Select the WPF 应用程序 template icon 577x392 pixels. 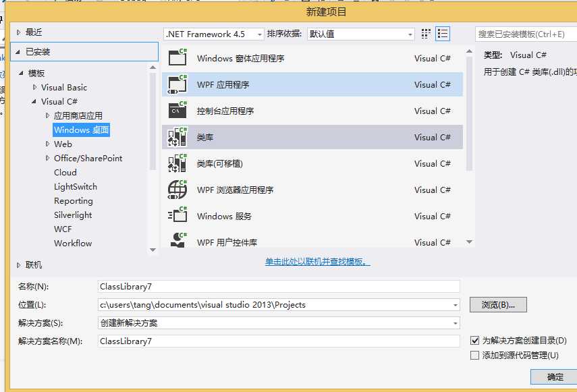click(x=177, y=84)
